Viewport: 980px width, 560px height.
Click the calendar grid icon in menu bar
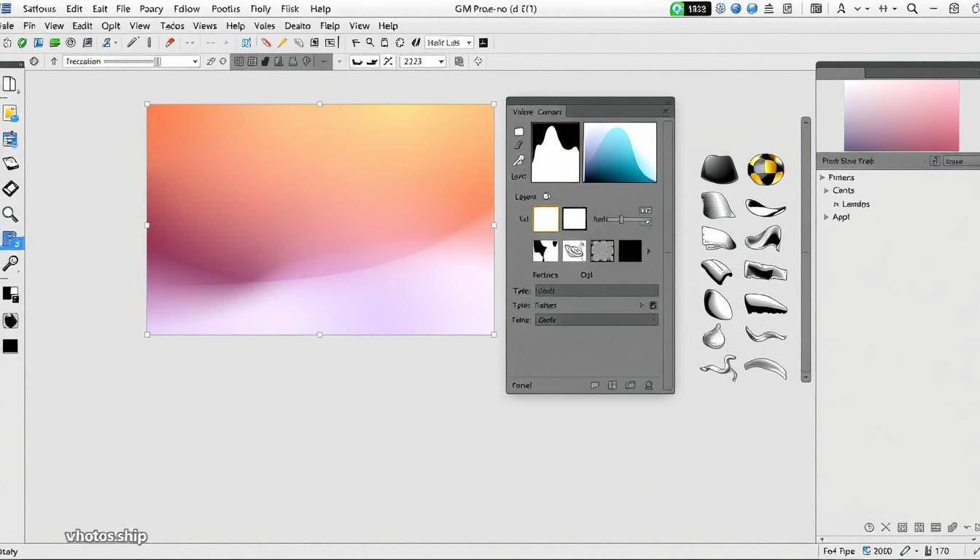[816, 9]
